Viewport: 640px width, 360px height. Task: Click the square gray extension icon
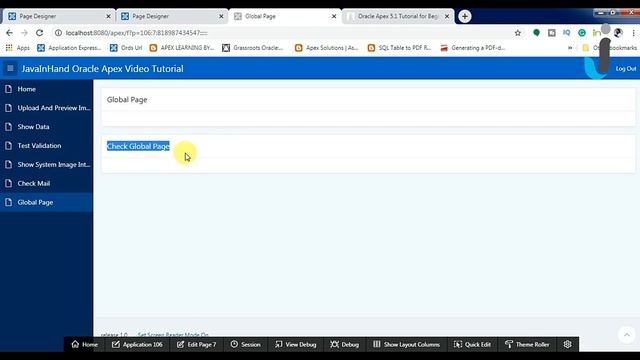coord(551,33)
